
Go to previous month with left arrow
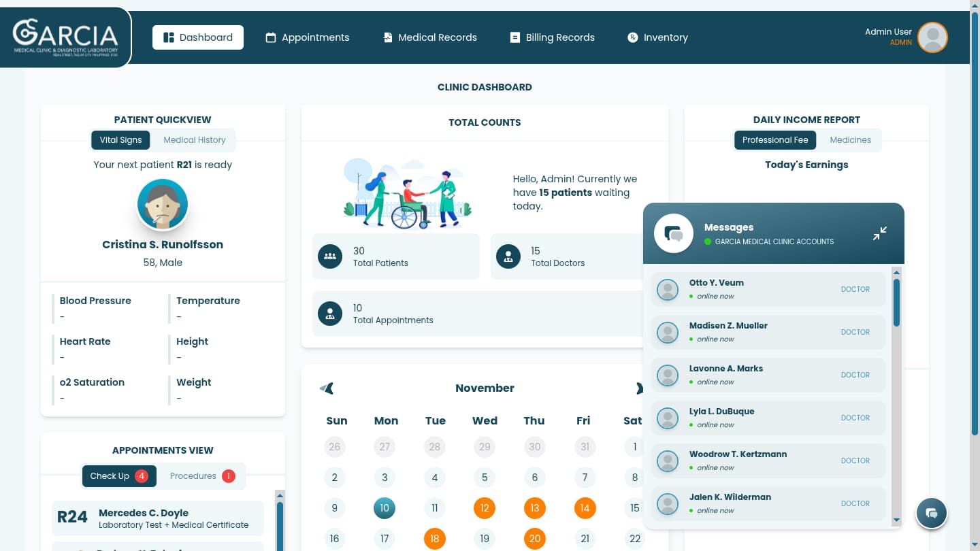pyautogui.click(x=327, y=388)
